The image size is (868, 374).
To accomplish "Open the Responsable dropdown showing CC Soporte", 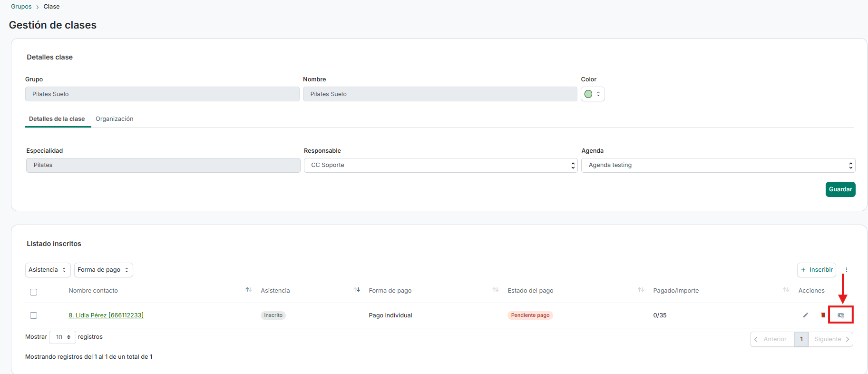I will [x=441, y=165].
